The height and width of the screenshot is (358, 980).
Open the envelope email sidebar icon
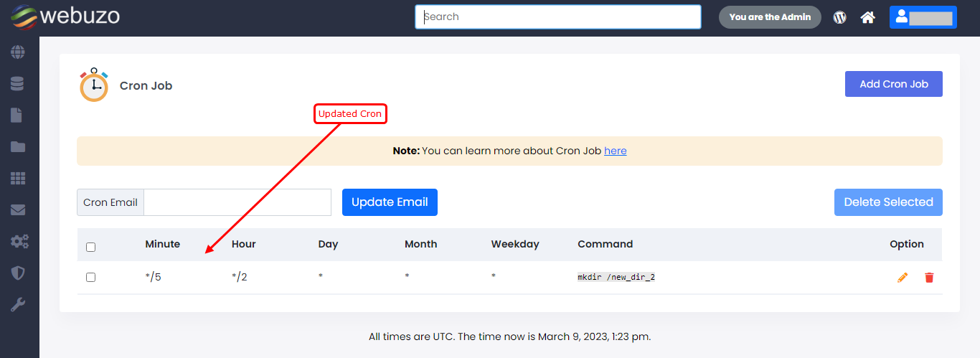pyautogui.click(x=17, y=210)
